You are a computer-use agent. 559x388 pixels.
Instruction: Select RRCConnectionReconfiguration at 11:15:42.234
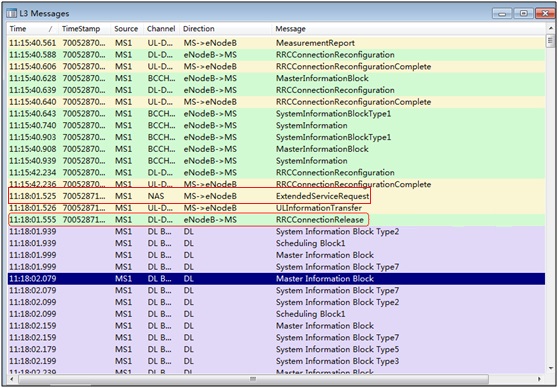pyautogui.click(x=276, y=173)
